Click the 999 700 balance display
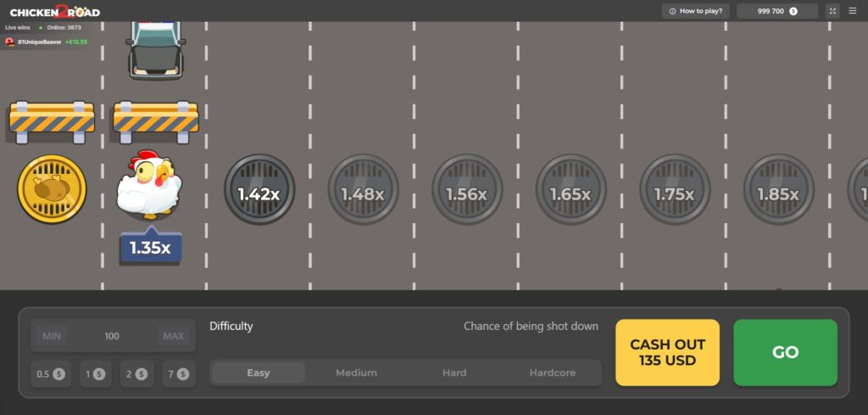 click(x=777, y=11)
